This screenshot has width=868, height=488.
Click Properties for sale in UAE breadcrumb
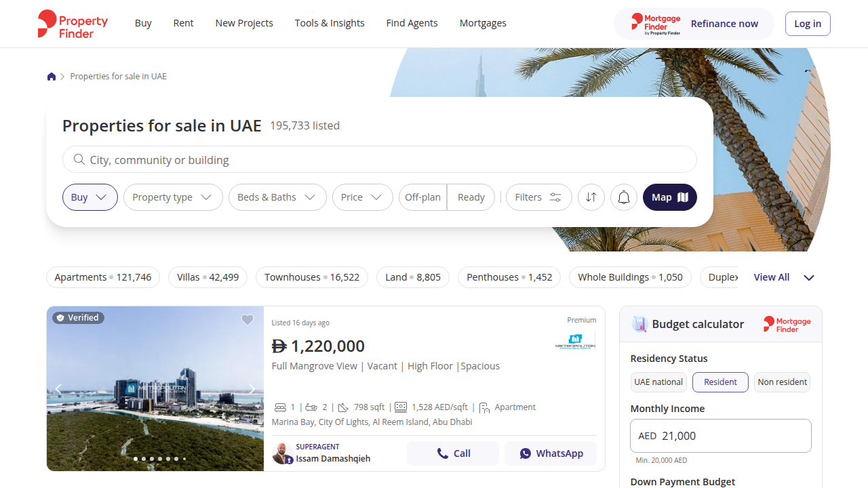tap(119, 77)
